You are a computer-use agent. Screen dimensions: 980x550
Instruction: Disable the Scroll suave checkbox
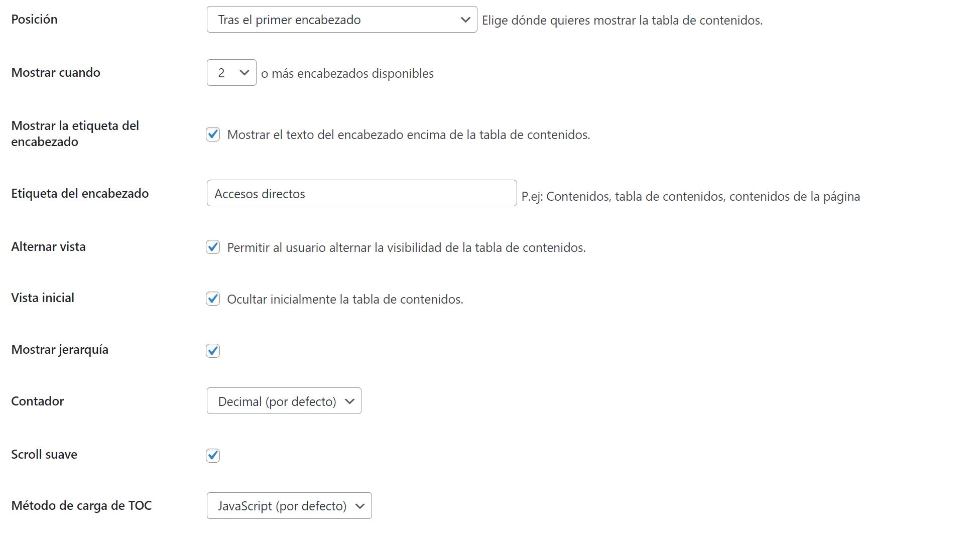213,455
